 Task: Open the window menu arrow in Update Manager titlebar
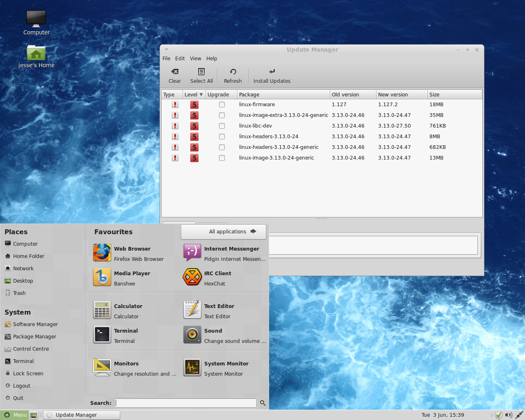[167, 50]
